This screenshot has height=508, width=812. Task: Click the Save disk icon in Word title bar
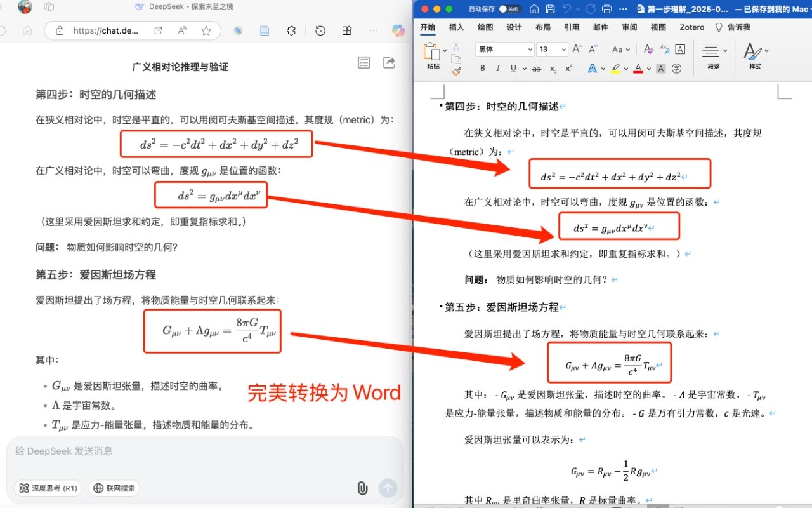click(x=551, y=9)
